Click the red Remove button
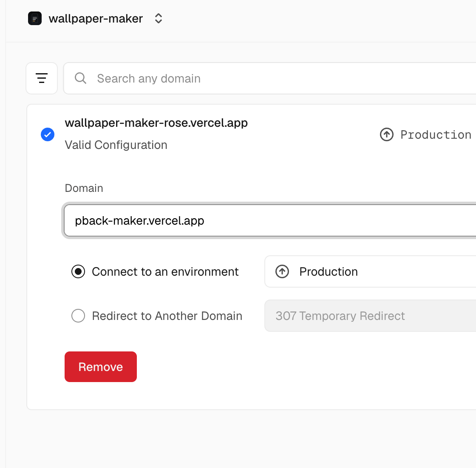This screenshot has width=476, height=468. pyautogui.click(x=101, y=367)
